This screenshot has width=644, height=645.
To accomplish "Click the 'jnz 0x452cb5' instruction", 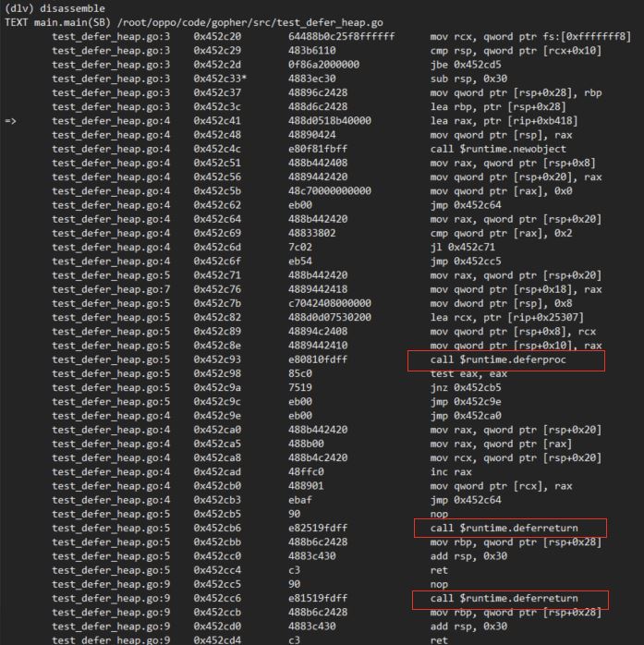I will [x=466, y=388].
